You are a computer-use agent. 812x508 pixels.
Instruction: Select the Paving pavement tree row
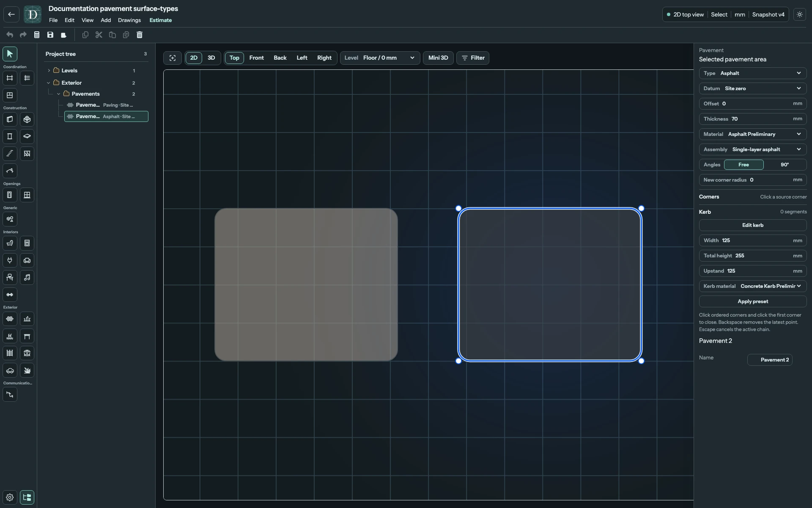106,105
